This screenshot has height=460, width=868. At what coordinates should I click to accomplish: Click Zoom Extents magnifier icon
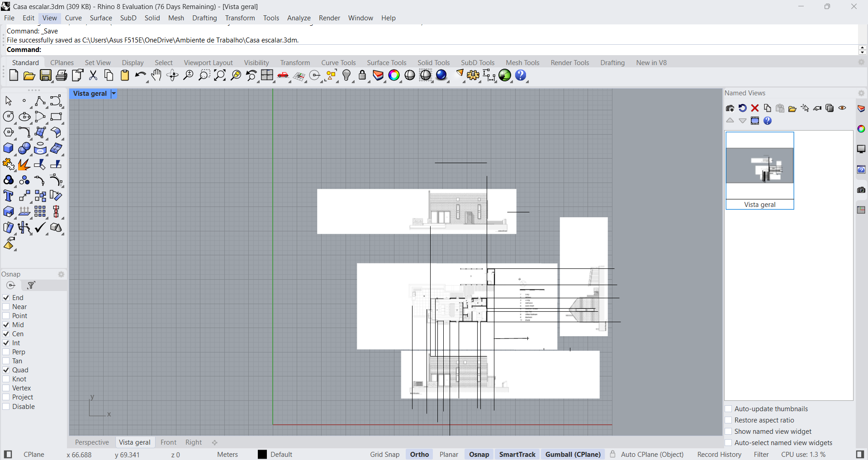tap(220, 75)
